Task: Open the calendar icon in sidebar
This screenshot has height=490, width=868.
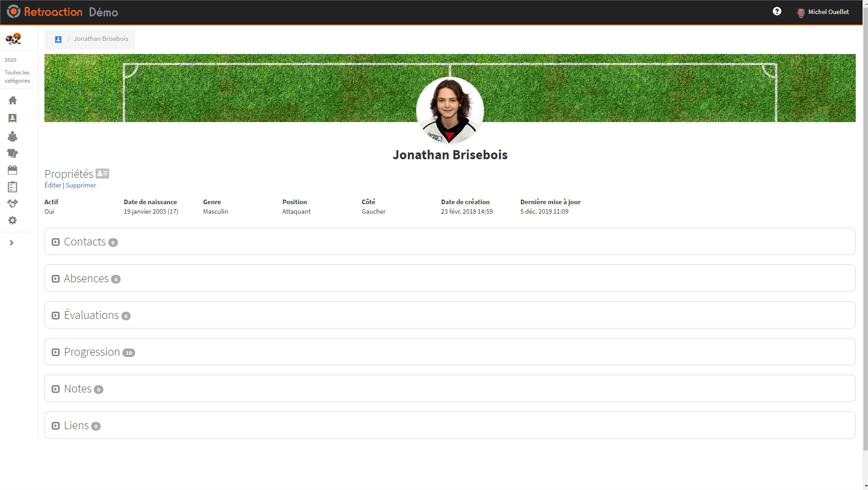Action: (x=13, y=170)
